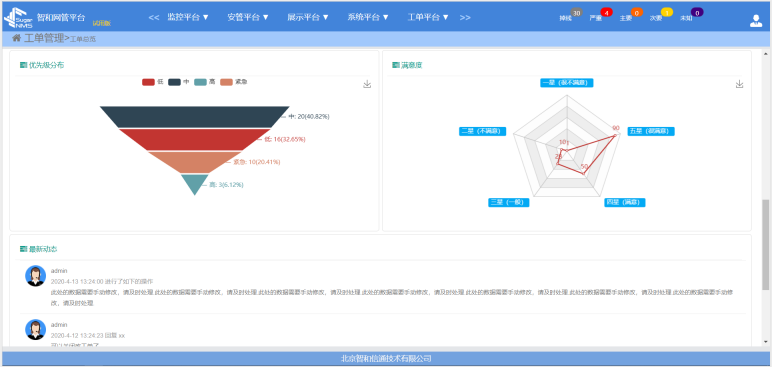The width and height of the screenshot is (772, 367).
Task: Open the 系统平台 menu
Action: 368,17
